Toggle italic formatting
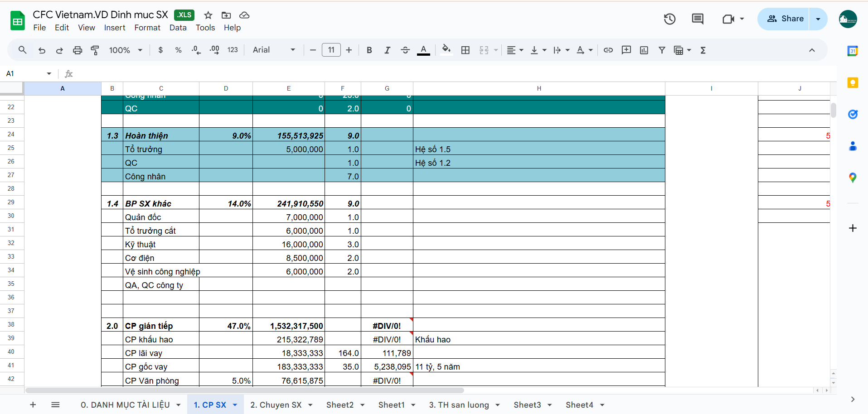Screen dimensions: 868x414 387,50
